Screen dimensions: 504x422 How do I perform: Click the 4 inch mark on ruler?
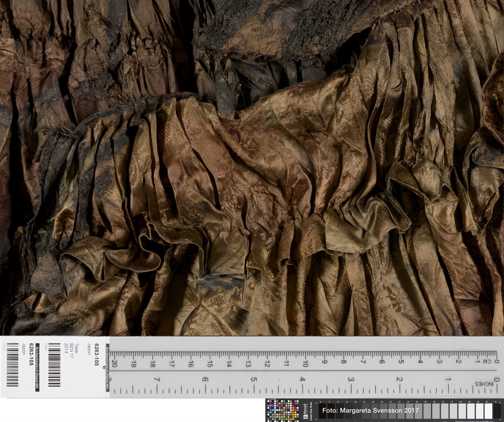[302, 379]
